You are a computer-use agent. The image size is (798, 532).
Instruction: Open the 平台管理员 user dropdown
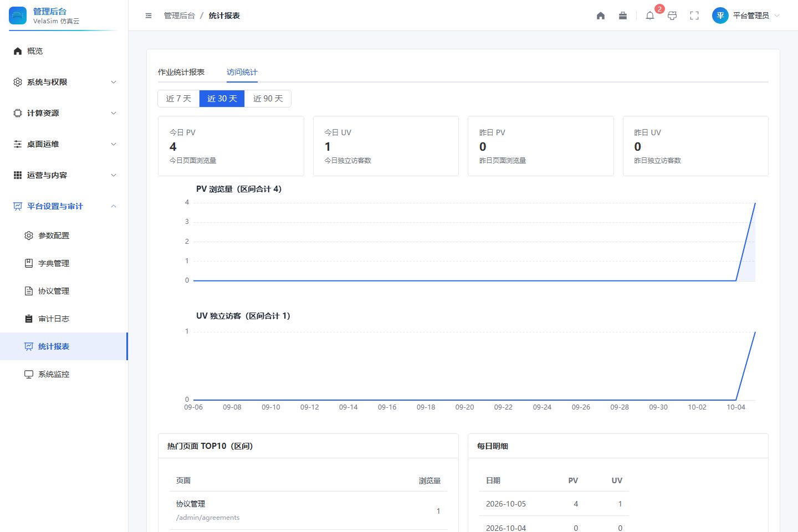tap(746, 16)
